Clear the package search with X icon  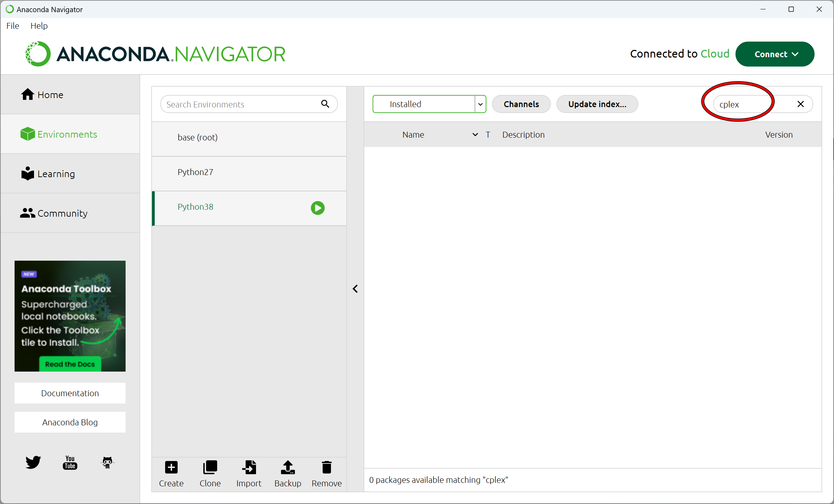[801, 104]
